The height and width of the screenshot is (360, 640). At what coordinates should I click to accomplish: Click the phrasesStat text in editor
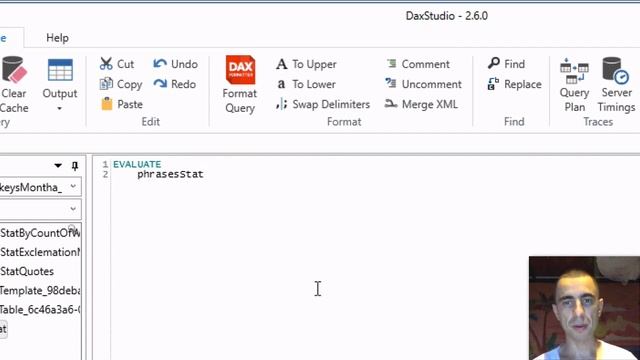click(170, 174)
